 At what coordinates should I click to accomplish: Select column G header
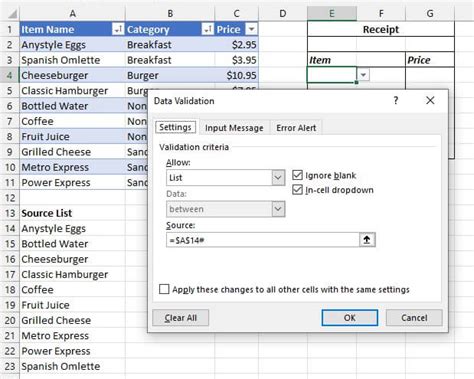pos(430,14)
